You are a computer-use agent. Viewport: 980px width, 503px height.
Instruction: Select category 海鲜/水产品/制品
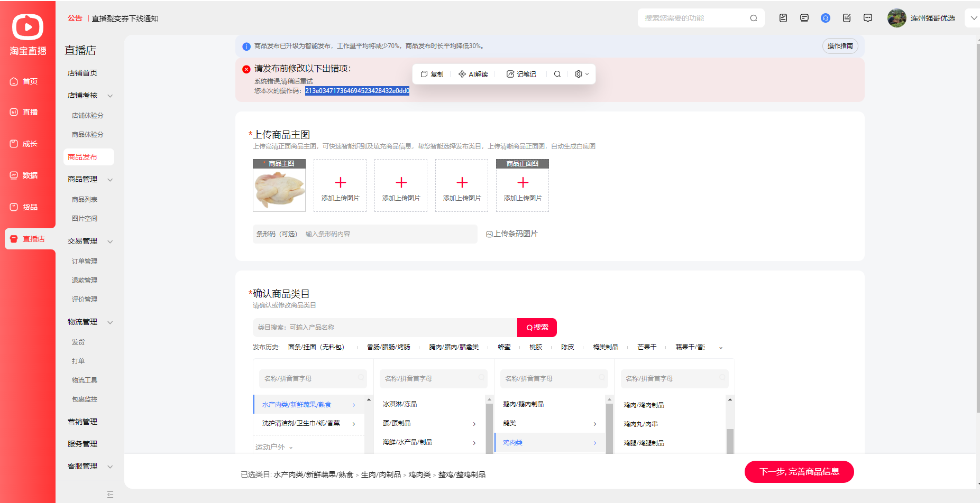click(x=429, y=442)
